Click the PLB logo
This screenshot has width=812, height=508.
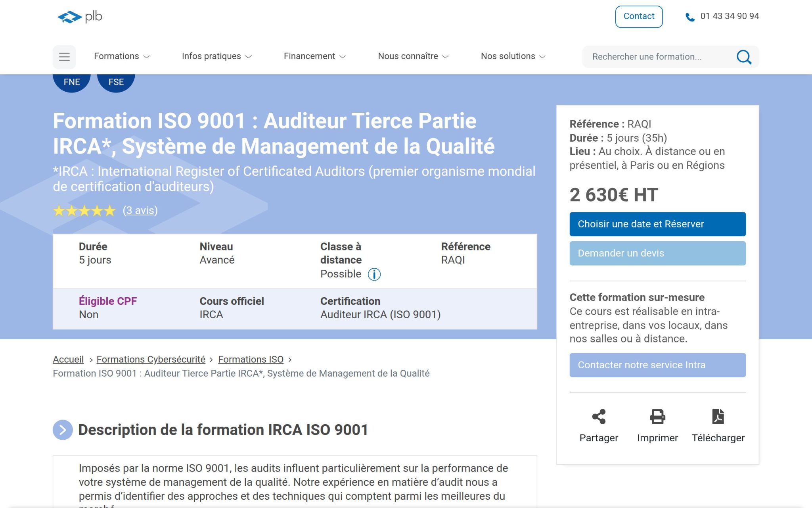click(80, 17)
